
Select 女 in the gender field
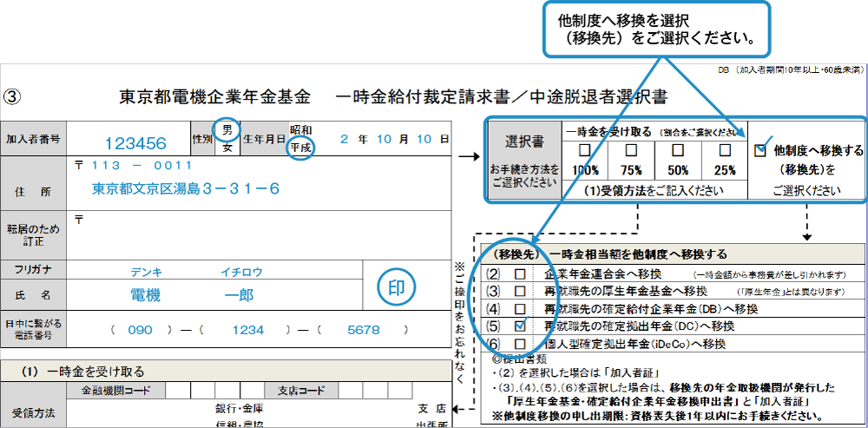[227, 148]
